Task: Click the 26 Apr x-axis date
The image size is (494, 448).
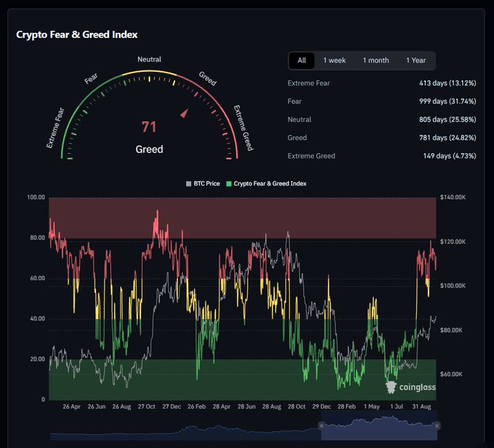Action: (x=71, y=407)
